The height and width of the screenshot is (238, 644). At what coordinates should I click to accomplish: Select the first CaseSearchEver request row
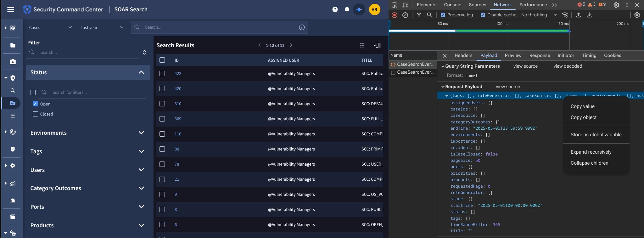413,64
